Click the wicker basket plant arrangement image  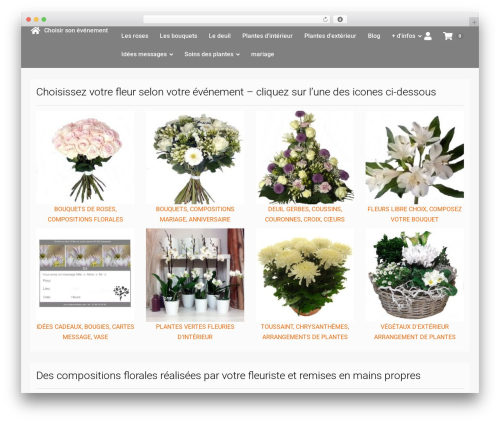[414, 275]
